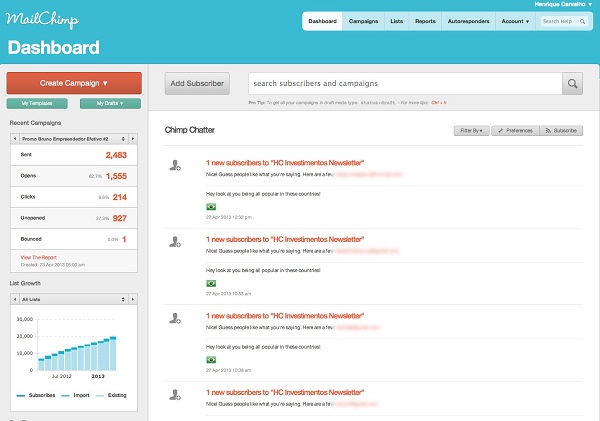Screen dimensions: 600x421
Task: Open the Henrique Carvalho user menu
Action: coord(563,4)
